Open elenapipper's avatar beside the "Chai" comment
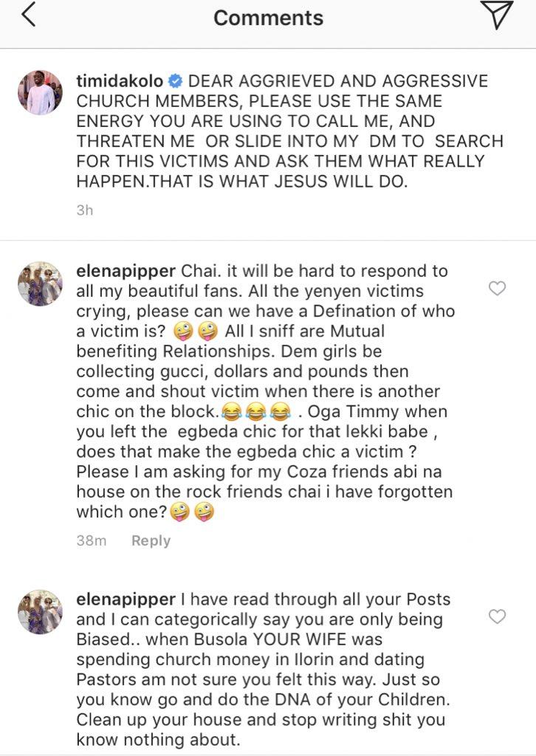Image resolution: width=536 pixels, height=756 pixels. (x=40, y=283)
